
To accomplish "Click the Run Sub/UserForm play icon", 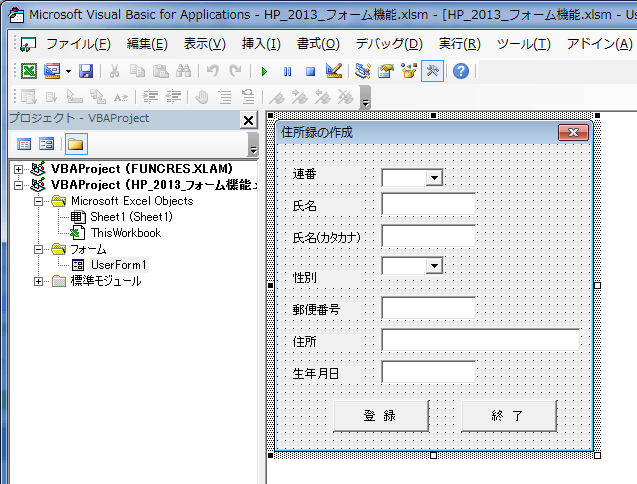I will tap(264, 72).
